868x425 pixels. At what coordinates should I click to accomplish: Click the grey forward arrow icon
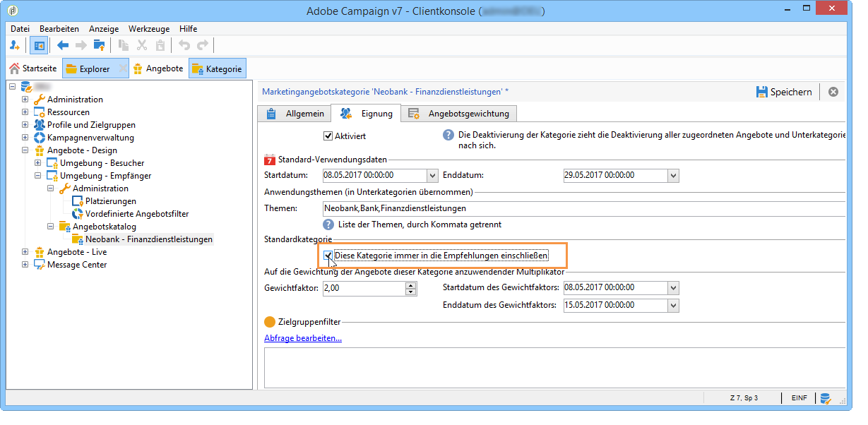pyautogui.click(x=81, y=45)
